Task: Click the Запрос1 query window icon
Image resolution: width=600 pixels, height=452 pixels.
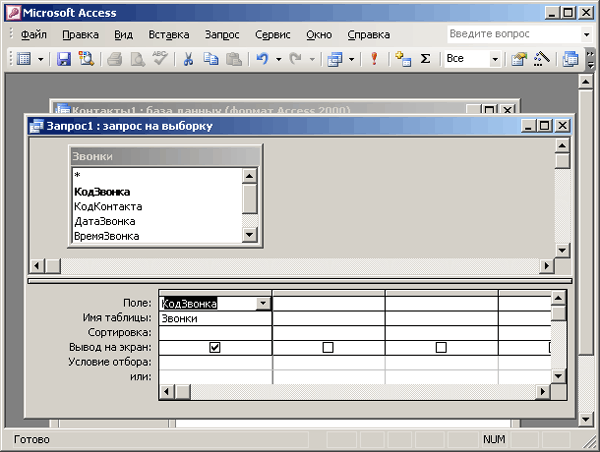Action: click(36, 126)
